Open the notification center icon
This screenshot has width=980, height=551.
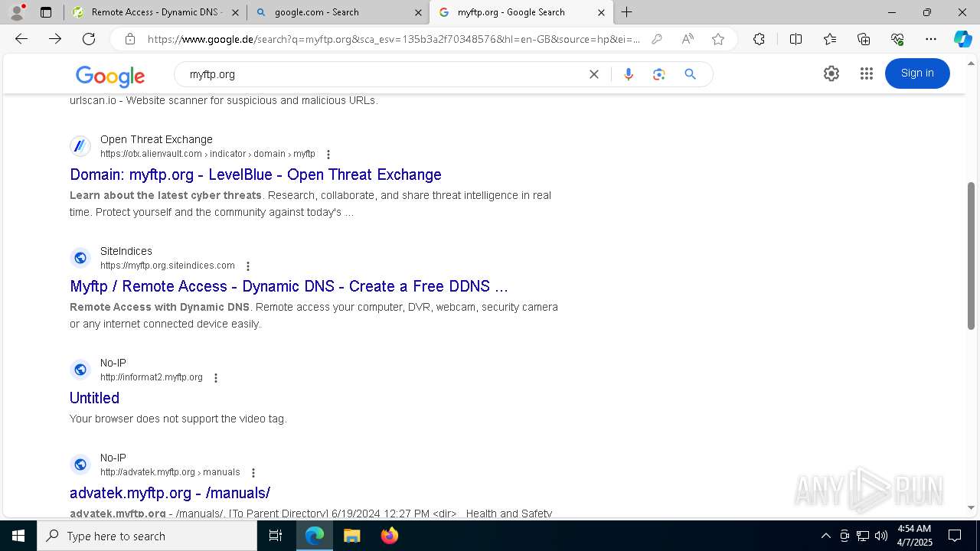click(x=955, y=536)
